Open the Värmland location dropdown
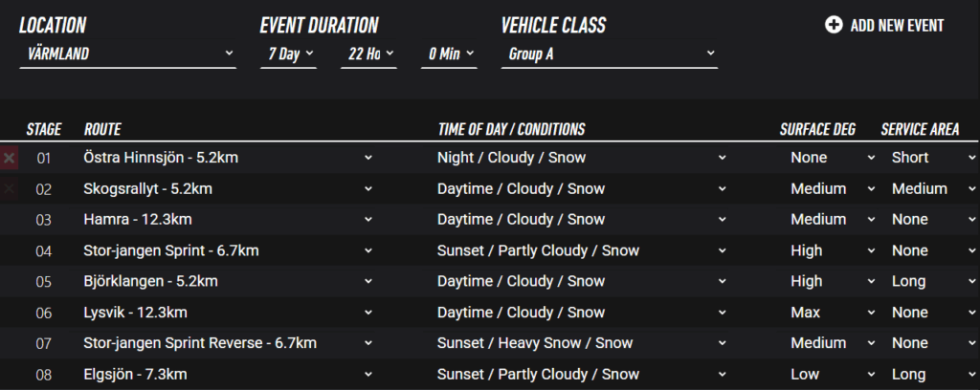This screenshot has width=980, height=390. click(126, 54)
